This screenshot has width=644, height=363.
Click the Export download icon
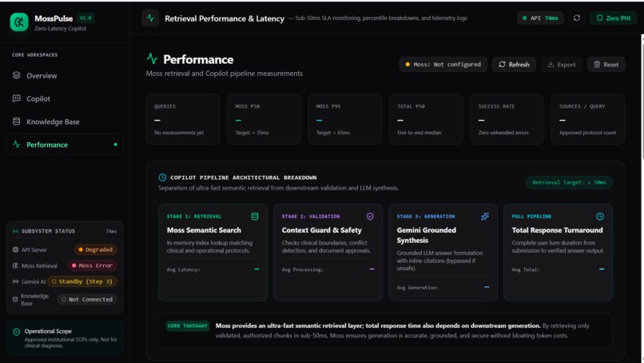point(551,65)
